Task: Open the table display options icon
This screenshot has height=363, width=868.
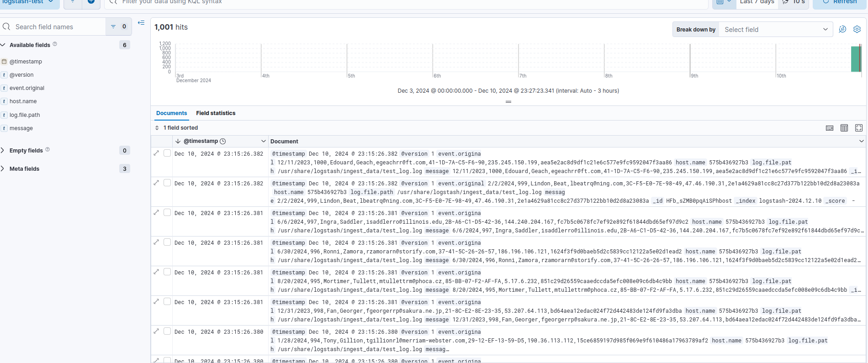Action: click(x=844, y=128)
